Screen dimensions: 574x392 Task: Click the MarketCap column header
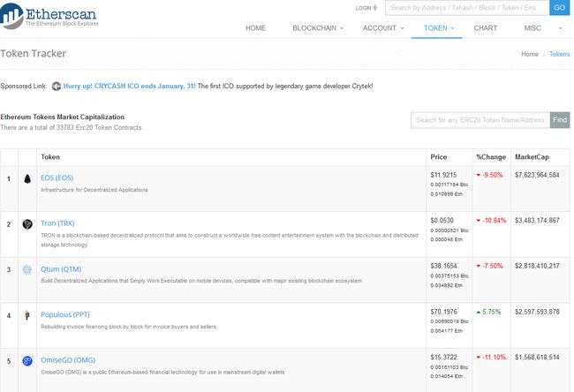click(532, 157)
